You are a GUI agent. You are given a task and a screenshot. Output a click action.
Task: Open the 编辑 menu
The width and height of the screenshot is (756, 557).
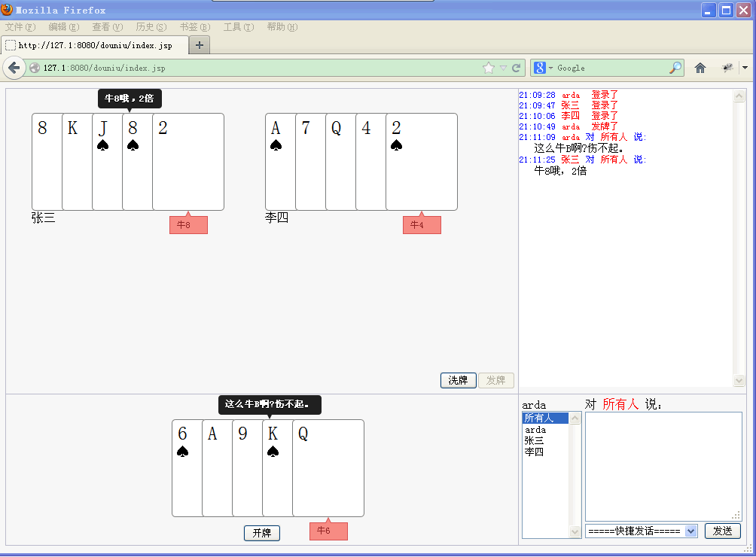[64, 27]
